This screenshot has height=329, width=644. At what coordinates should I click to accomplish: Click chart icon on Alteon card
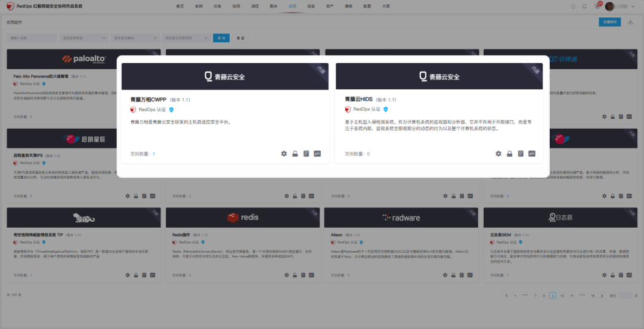470,275
